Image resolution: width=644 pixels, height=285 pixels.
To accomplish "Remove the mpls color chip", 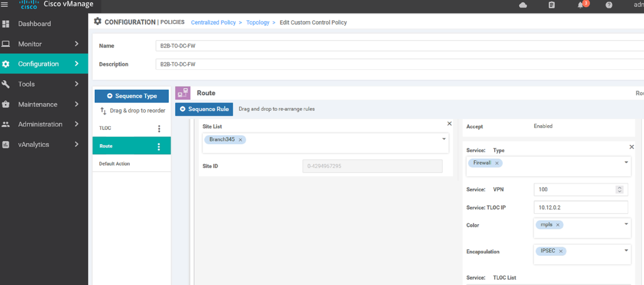I will click(x=558, y=225).
